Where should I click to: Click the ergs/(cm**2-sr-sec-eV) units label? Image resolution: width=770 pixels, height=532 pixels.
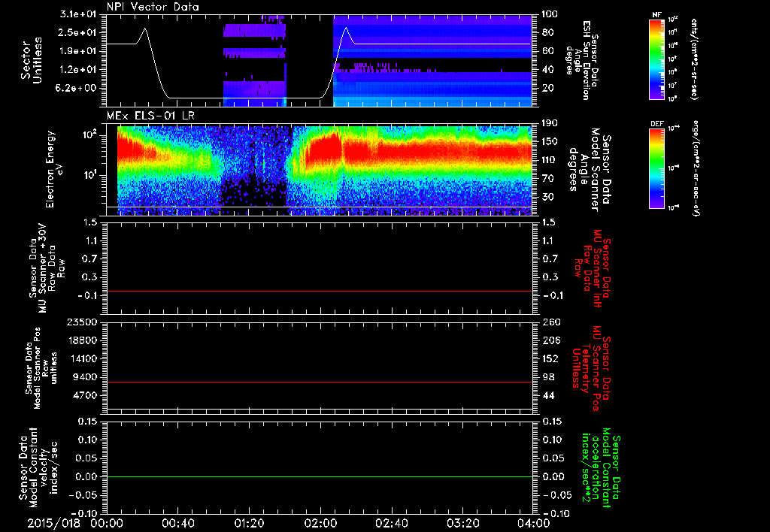[x=696, y=168]
